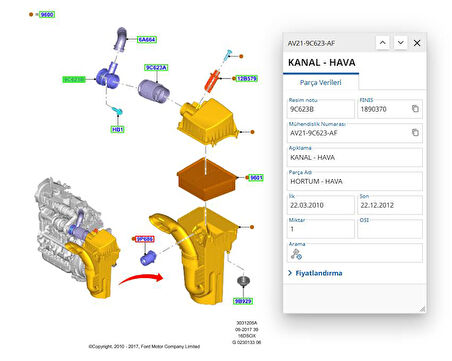
Task: Click the engine assembly overview image
Action: click(x=77, y=237)
